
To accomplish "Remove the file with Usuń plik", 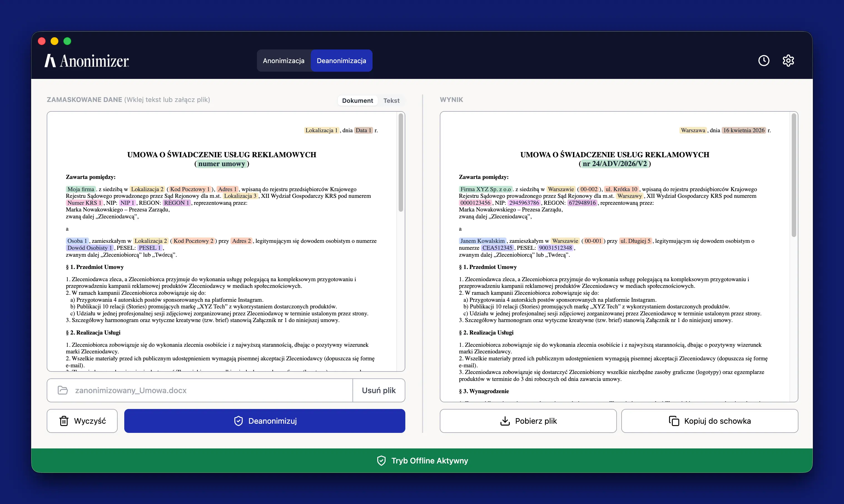I will coord(379,390).
